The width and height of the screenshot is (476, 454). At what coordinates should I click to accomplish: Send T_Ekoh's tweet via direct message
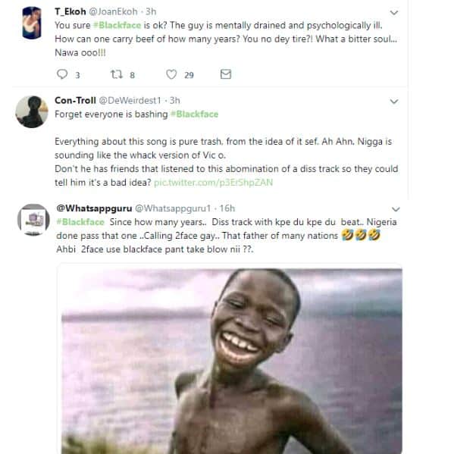[225, 74]
